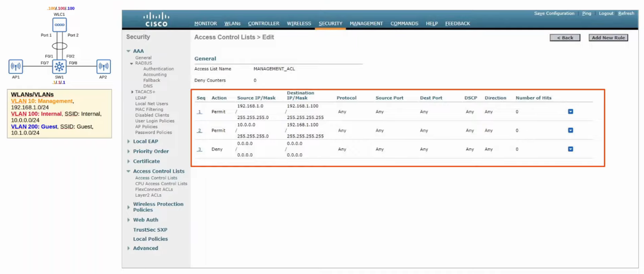The height and width of the screenshot is (274, 644).
Task: Collapse the AAA section
Action: pyautogui.click(x=129, y=51)
